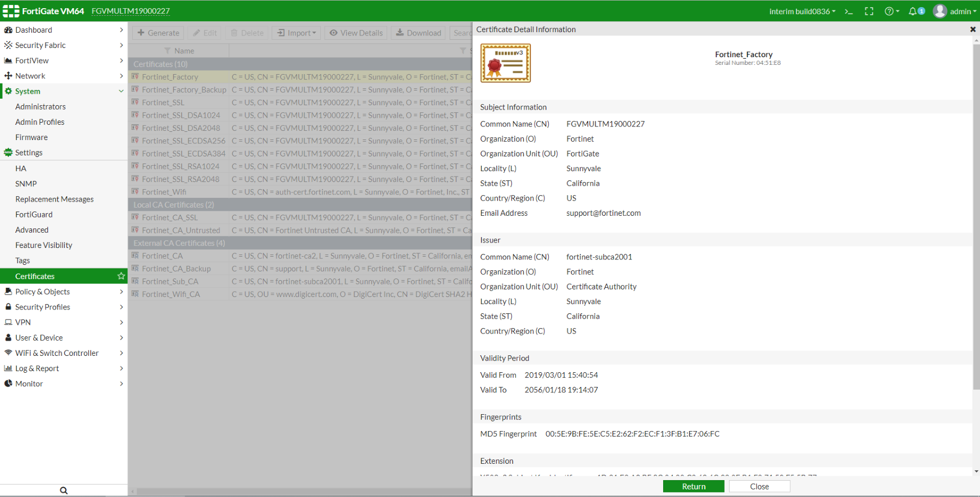Open the sidebar search magnifier

coord(64,490)
